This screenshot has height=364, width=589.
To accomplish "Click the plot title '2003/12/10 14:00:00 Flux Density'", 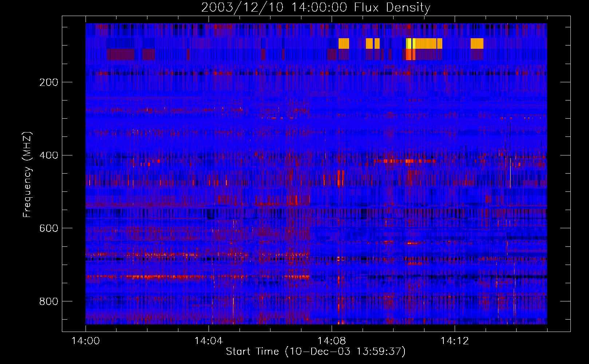I will click(x=316, y=7).
